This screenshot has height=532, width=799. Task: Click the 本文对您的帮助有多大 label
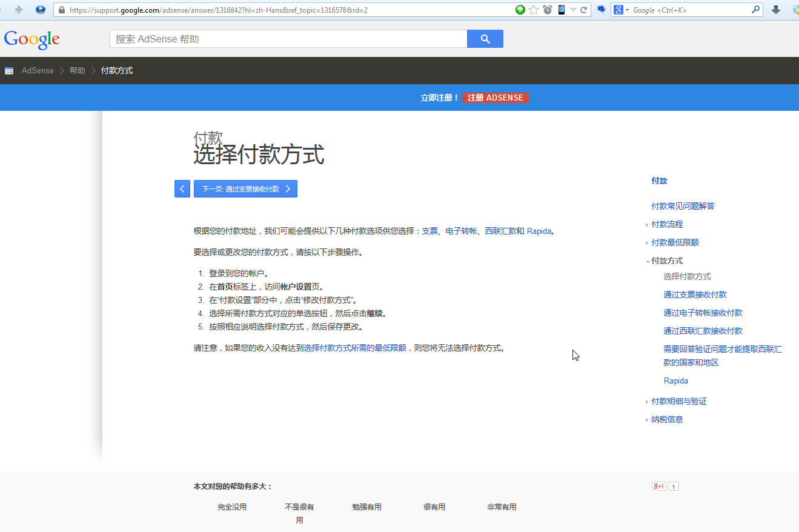(233, 487)
